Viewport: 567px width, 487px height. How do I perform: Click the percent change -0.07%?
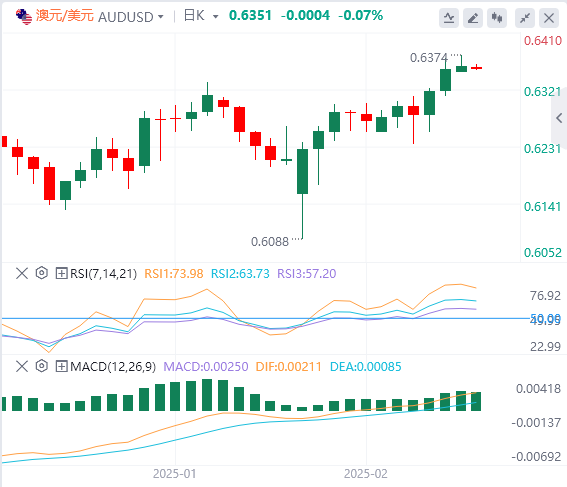[360, 16]
